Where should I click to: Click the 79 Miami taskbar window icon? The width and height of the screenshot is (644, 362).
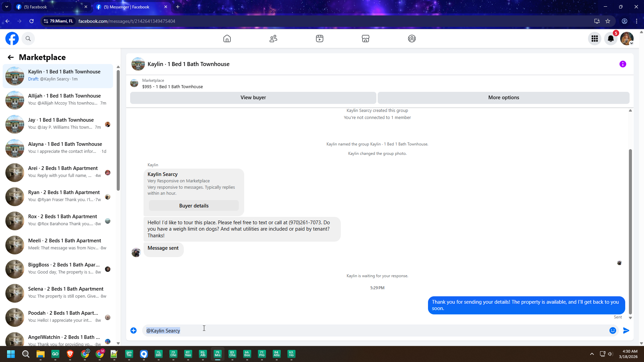coord(218,354)
